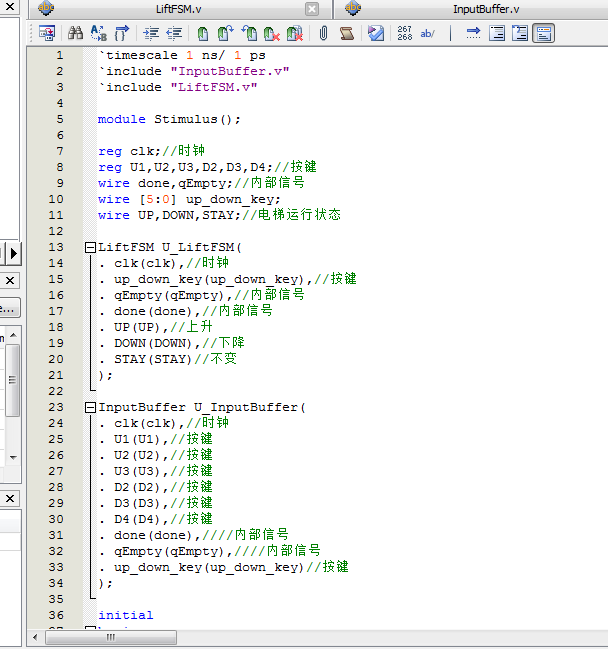Click 'done,qEmpty;' on line 9
The width and height of the screenshot is (608, 649).
[185, 183]
